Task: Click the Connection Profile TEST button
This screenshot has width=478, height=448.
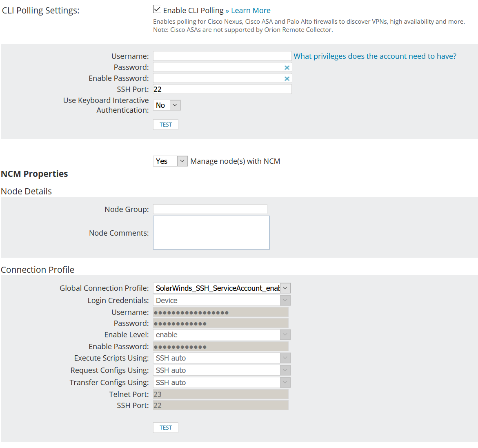Action: point(166,428)
